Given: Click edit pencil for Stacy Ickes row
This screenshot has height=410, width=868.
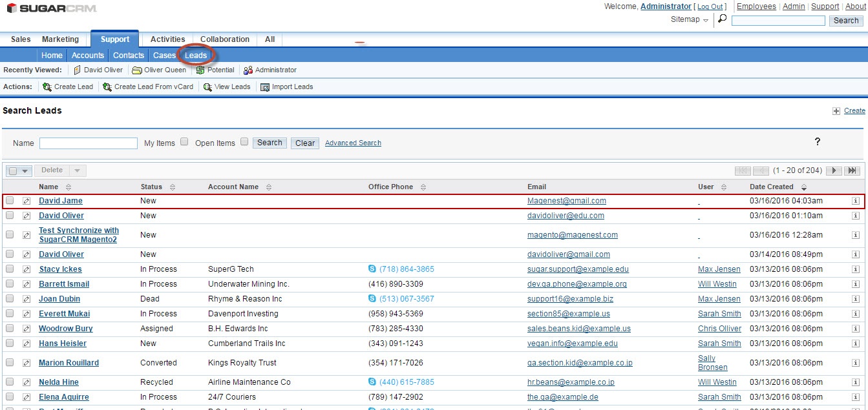Looking at the screenshot, I should tap(26, 269).
